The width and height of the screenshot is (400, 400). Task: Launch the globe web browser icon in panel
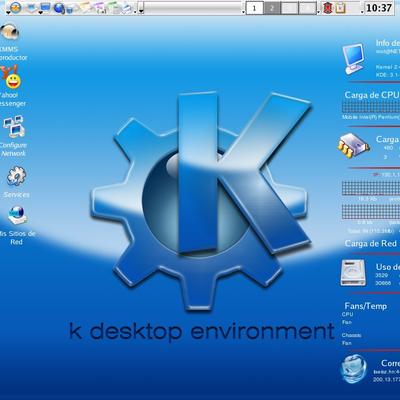click(x=59, y=7)
